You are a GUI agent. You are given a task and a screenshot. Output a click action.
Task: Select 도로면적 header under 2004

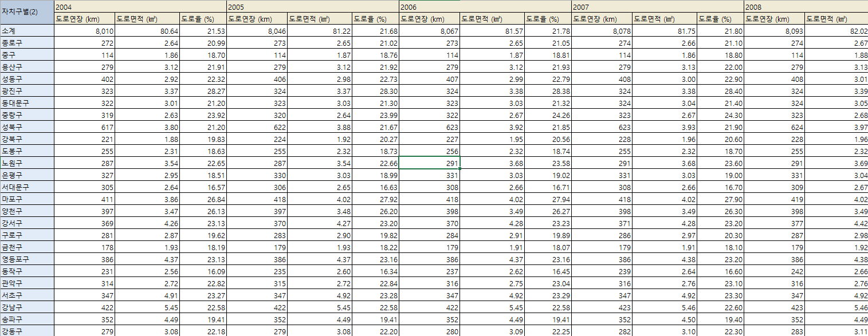tap(147, 19)
